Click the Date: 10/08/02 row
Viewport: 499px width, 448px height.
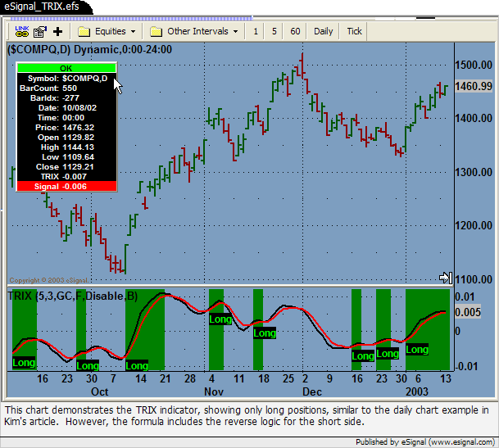click(66, 108)
